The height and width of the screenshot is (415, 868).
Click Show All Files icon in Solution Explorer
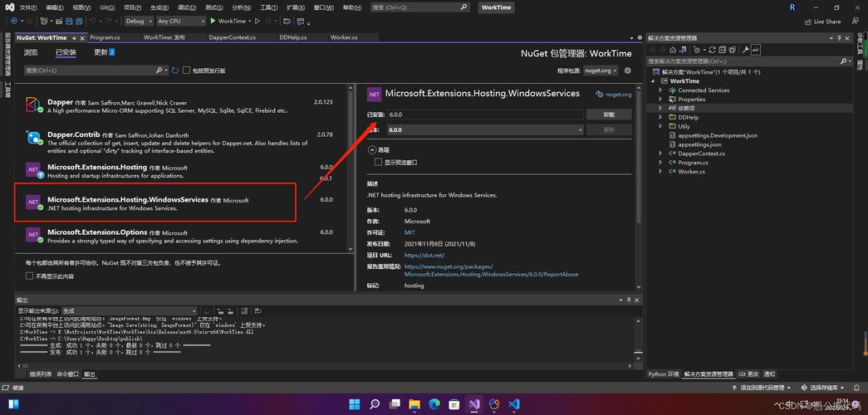pyautogui.click(x=733, y=50)
